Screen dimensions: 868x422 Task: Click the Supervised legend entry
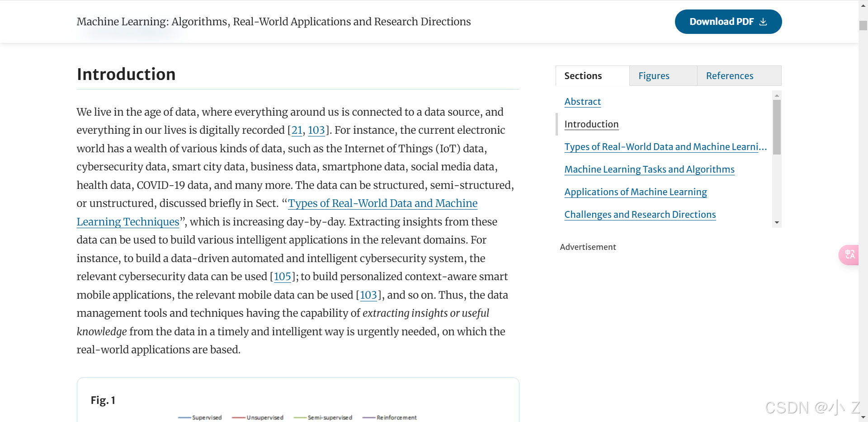tap(200, 417)
